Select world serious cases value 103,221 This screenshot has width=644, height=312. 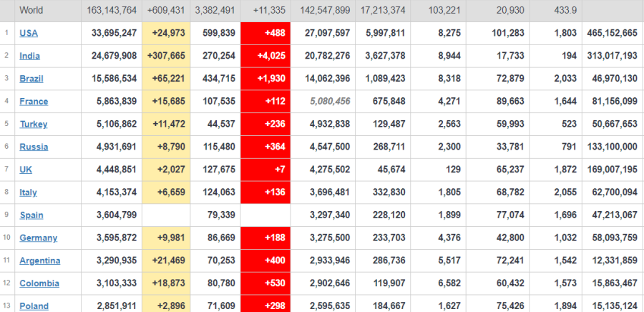(444, 10)
